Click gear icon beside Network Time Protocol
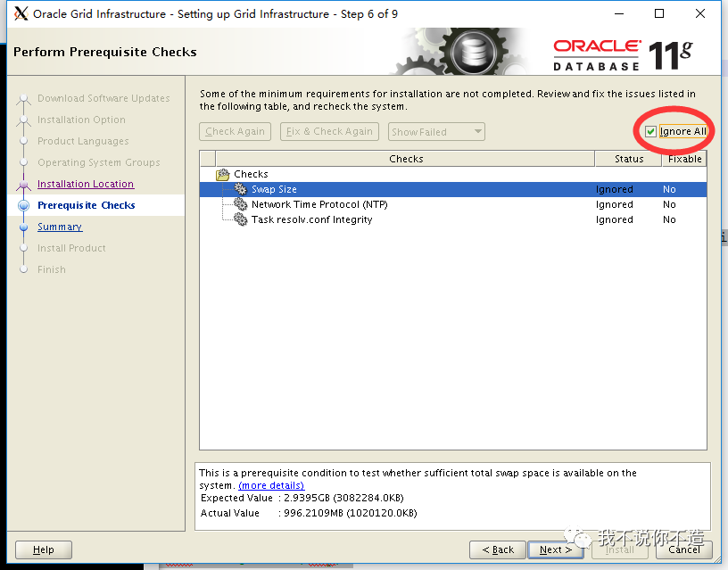The width and height of the screenshot is (728, 570). point(241,204)
